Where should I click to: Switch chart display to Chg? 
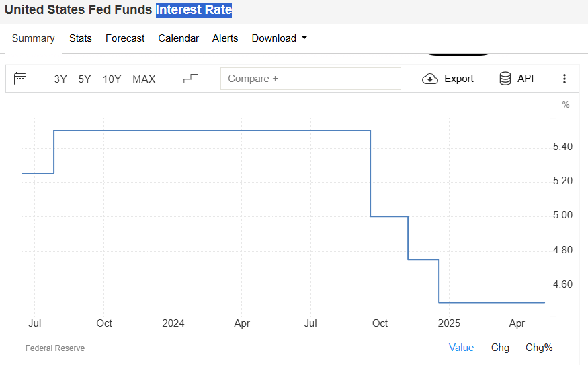click(x=500, y=348)
